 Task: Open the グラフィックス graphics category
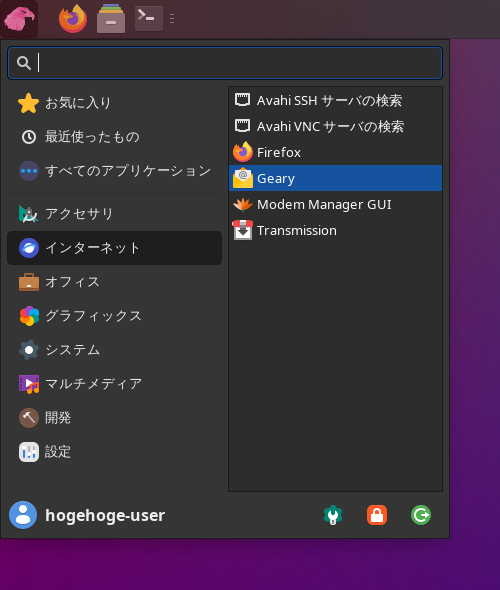114,316
